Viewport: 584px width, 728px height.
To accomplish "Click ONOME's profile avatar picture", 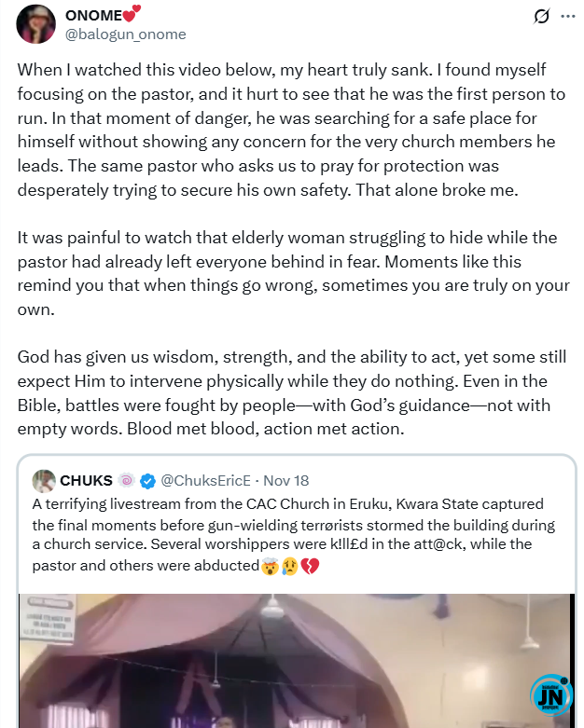I will (x=35, y=23).
